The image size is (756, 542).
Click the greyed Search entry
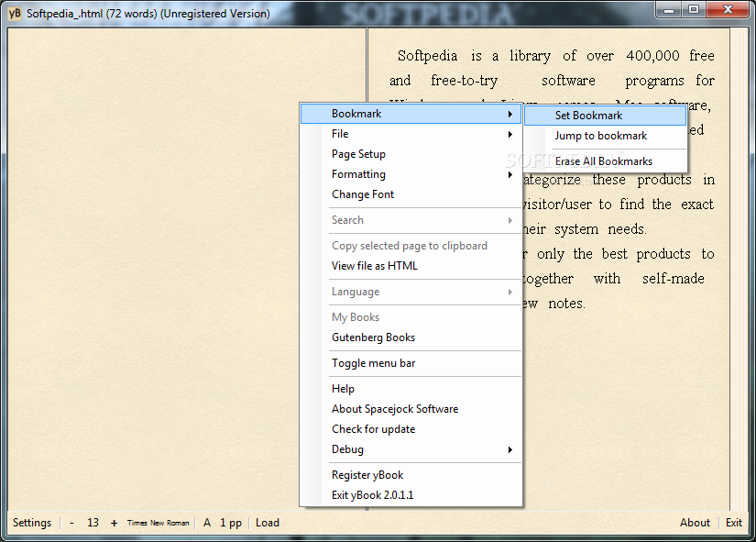click(x=410, y=220)
